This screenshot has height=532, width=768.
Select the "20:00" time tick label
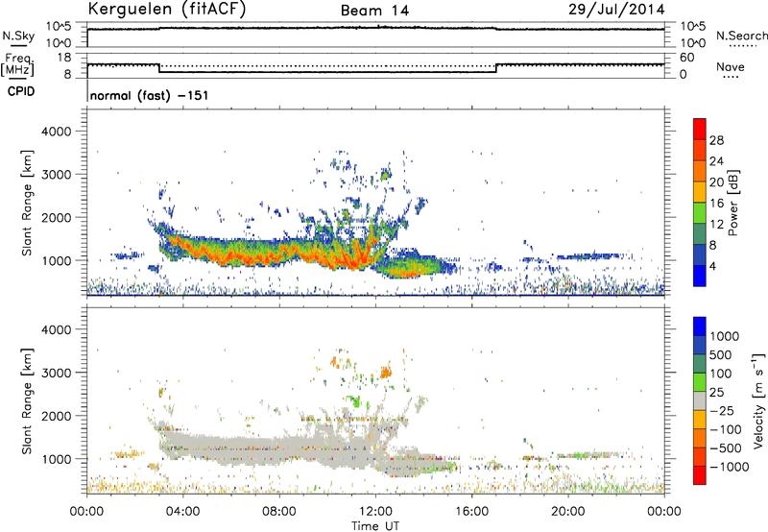point(568,512)
